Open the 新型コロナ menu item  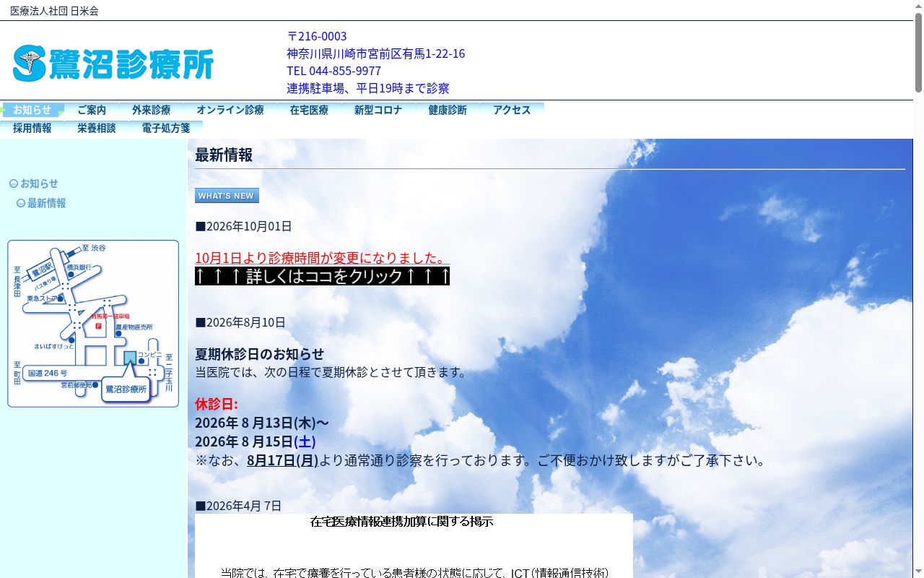tap(378, 111)
